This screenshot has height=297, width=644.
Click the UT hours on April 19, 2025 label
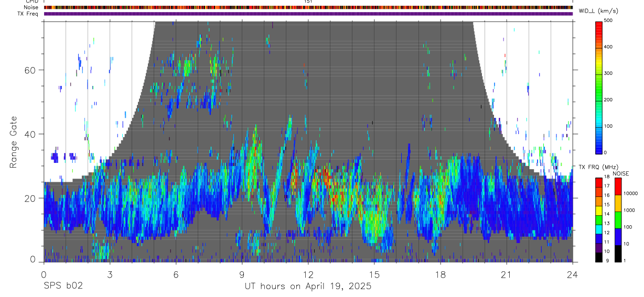pos(308,286)
